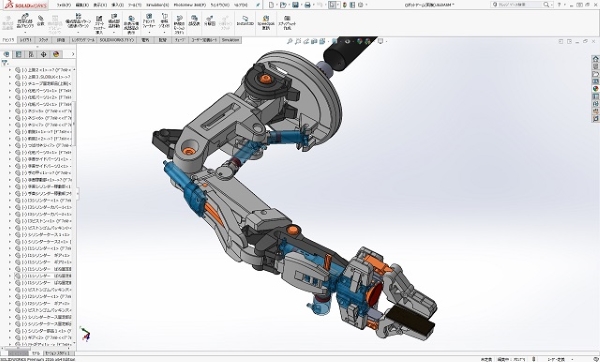
Task: Switch to the SOLIDWORKS Add-Ins ribbon tab
Action: pyautogui.click(x=117, y=40)
